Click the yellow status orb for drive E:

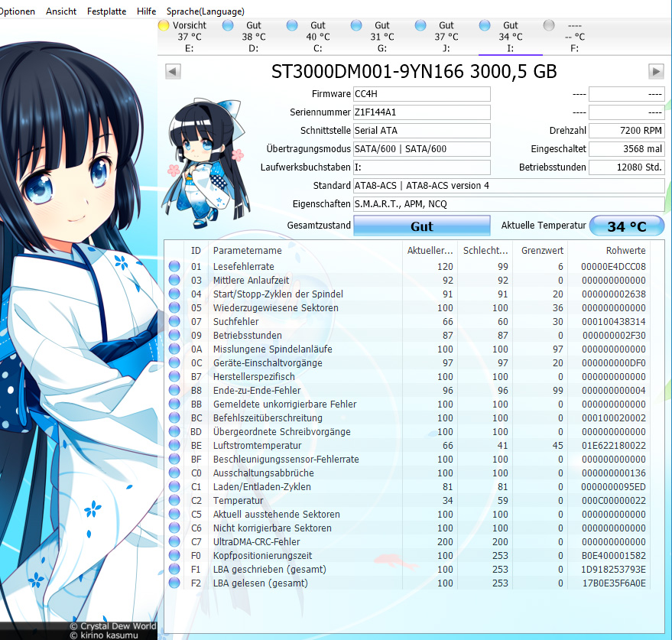[x=164, y=25]
